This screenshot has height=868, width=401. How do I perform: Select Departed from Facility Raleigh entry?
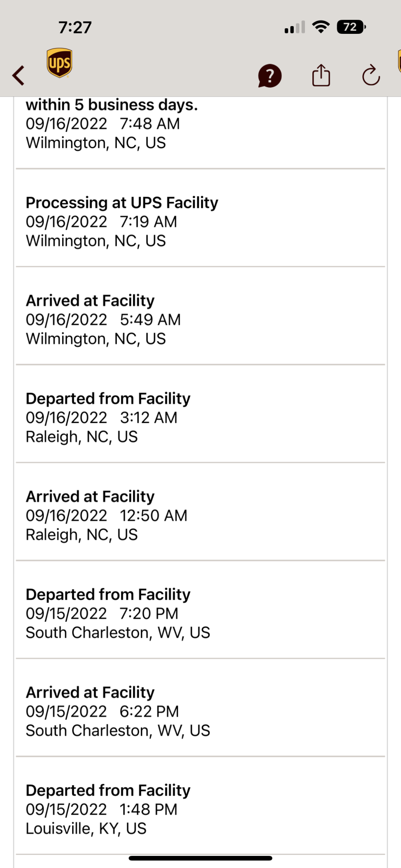click(x=200, y=418)
